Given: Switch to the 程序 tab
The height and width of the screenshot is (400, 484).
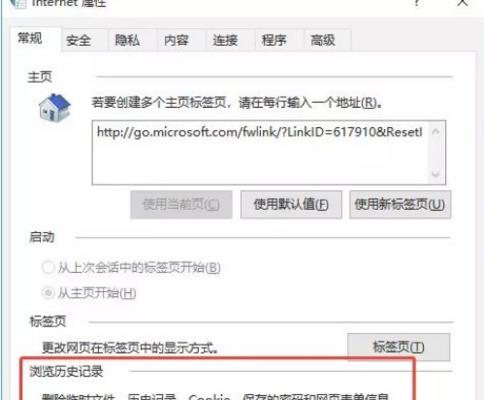Looking at the screenshot, I should [x=274, y=40].
